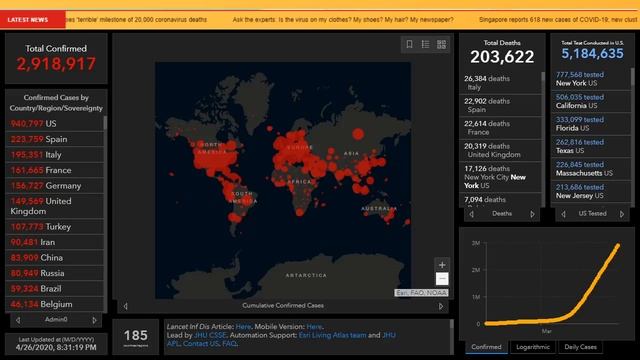
Task: Open the bookmarks icon on the map
Action: (409, 44)
